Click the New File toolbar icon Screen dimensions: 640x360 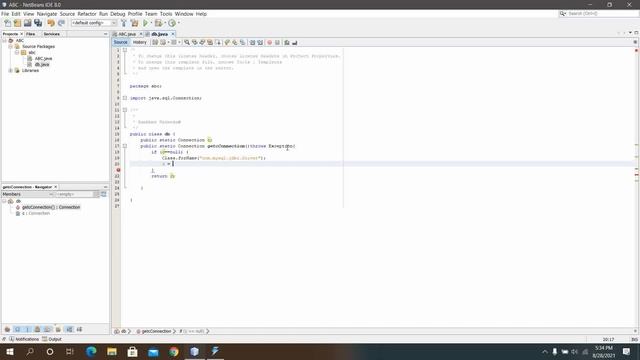7,23
